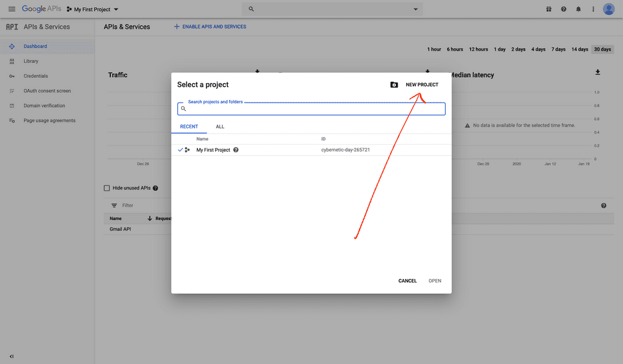Screen dimensions: 623x364
Task: Click the OPEN button in dialog
Action: pyautogui.click(x=435, y=280)
